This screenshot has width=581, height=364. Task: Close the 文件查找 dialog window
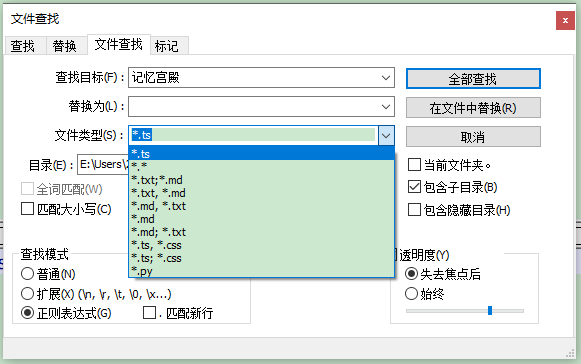[x=565, y=20]
